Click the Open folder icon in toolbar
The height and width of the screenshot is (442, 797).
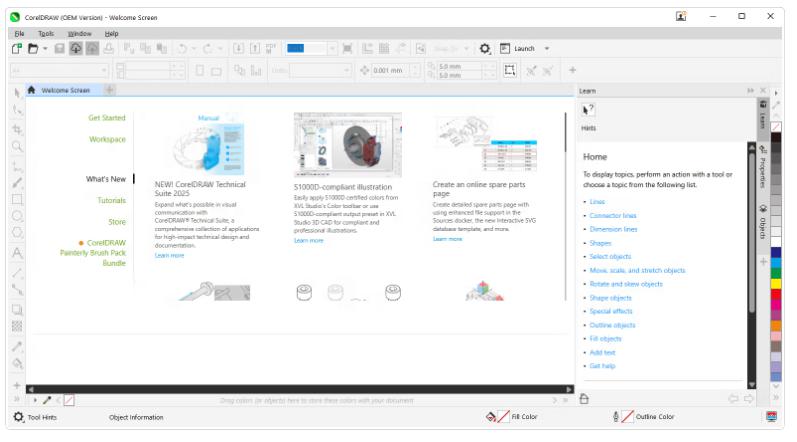click(x=32, y=48)
